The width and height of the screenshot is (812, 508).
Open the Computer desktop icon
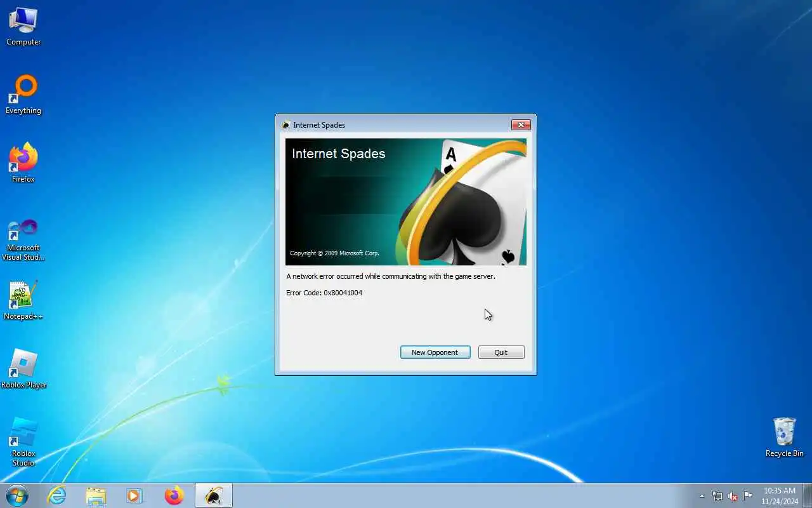coord(23,27)
